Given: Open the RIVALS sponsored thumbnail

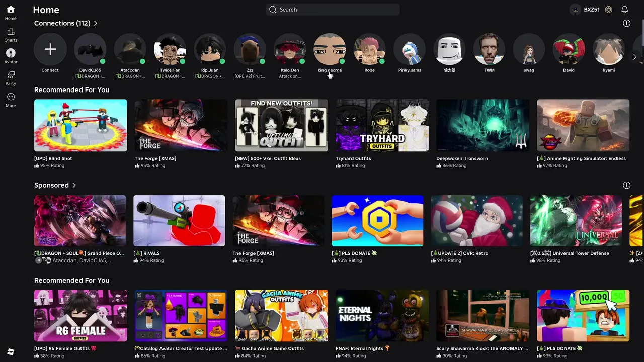Looking at the screenshot, I should point(179,221).
